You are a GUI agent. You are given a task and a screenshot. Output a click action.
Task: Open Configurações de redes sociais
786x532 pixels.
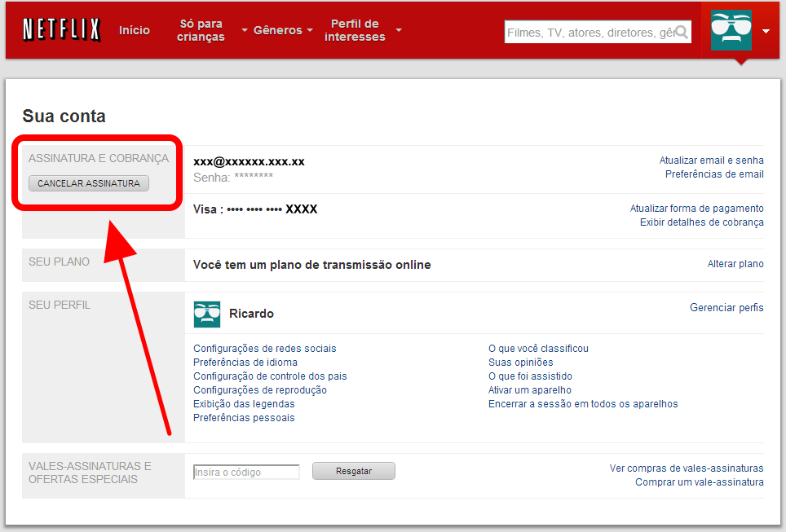pos(265,349)
